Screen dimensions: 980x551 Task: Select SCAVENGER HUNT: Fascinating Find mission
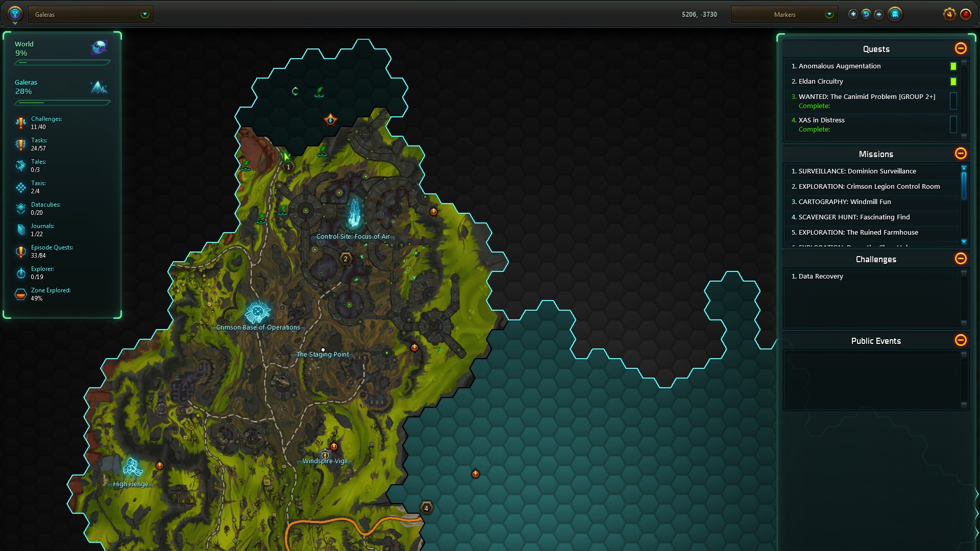tap(872, 217)
